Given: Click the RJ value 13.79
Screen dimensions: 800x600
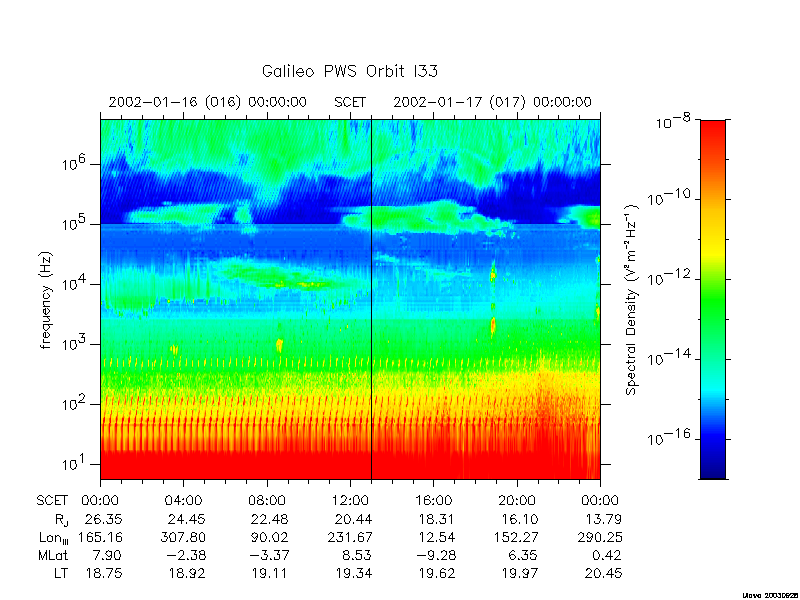Looking at the screenshot, I should tap(603, 519).
